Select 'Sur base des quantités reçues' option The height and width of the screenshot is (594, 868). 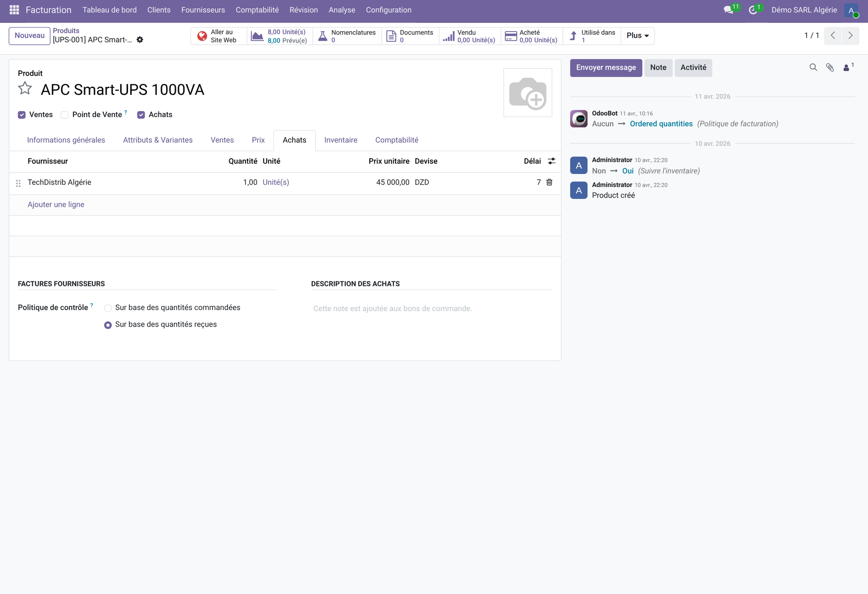[108, 325]
